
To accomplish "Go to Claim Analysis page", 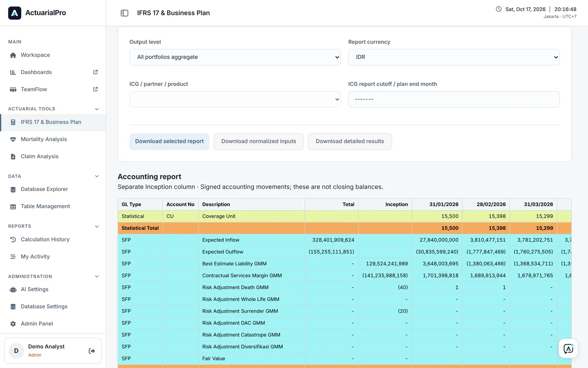I will [x=53, y=156].
